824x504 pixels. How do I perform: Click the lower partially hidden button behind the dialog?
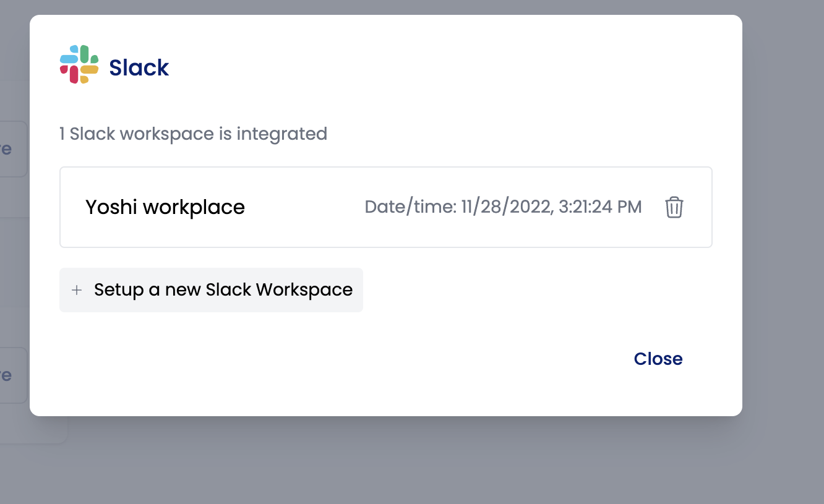[x=14, y=375]
